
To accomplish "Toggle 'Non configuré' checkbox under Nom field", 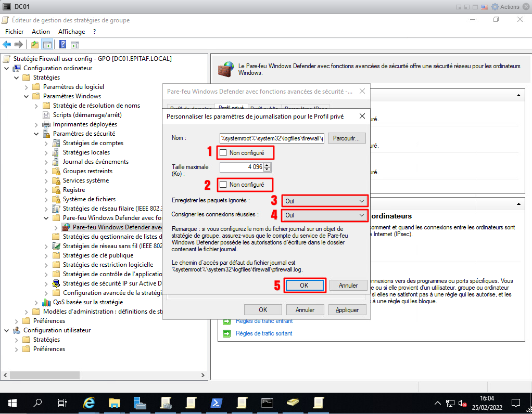I will coord(223,153).
